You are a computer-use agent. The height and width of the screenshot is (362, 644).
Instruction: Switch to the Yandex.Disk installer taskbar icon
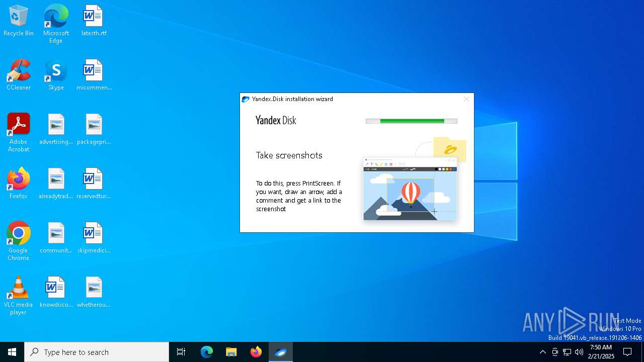click(x=281, y=352)
